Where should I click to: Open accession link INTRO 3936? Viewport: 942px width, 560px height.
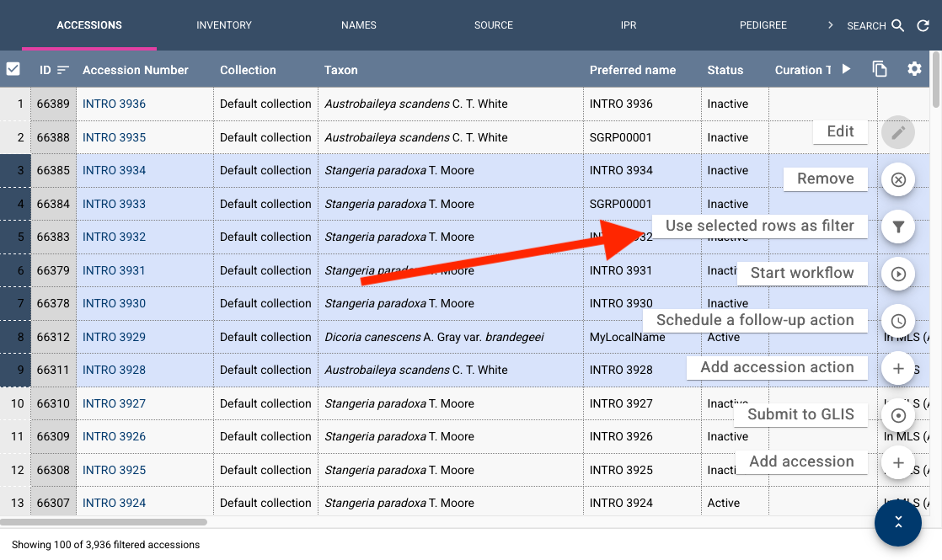click(x=114, y=104)
